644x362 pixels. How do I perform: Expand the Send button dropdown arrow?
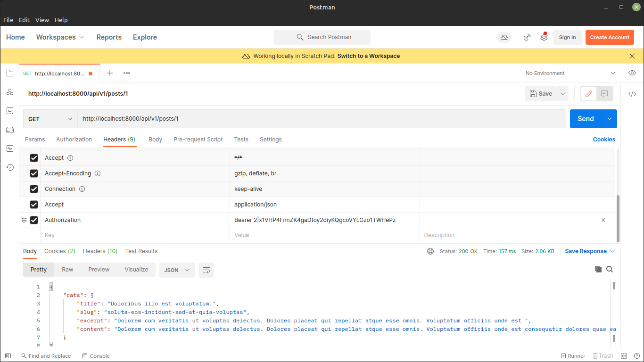(610, 119)
